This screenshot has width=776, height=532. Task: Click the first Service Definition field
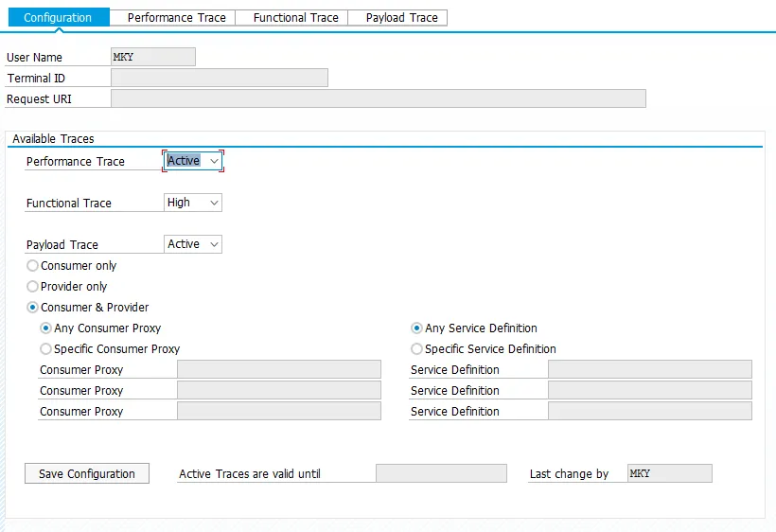[650, 370]
